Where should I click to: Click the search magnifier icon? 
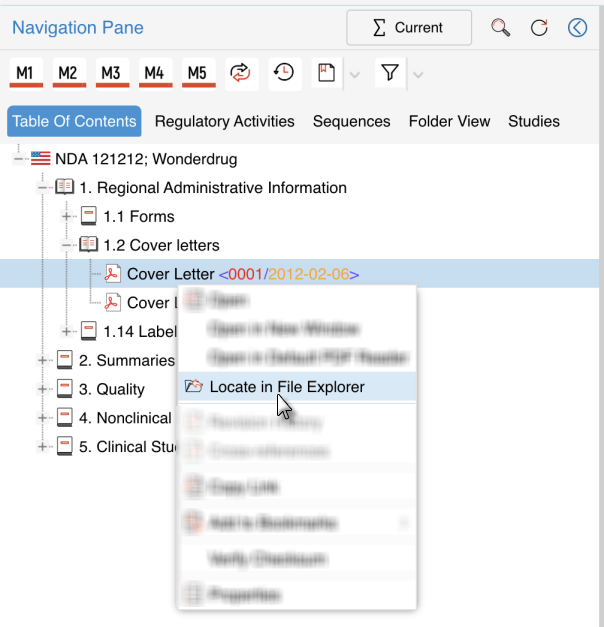501,28
